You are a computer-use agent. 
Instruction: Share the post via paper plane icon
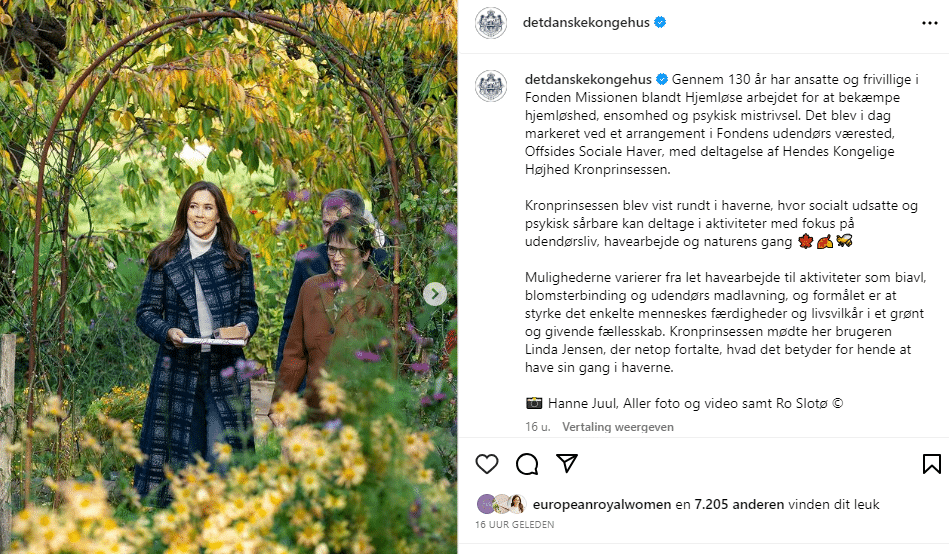click(x=566, y=463)
